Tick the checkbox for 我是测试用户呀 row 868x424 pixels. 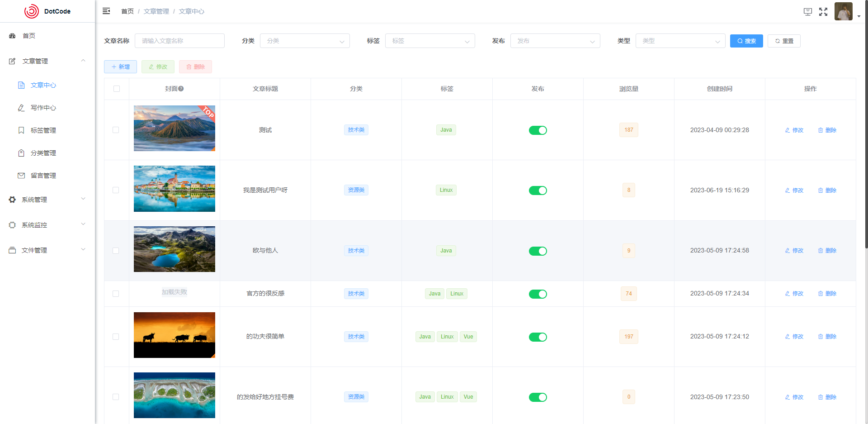tap(116, 190)
